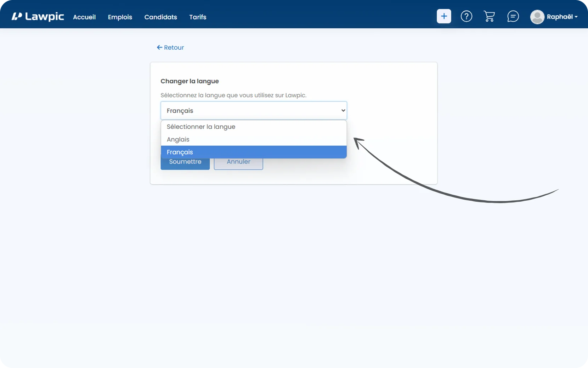The height and width of the screenshot is (368, 588).
Task: Choose the highlighted Français option
Action: (180, 152)
